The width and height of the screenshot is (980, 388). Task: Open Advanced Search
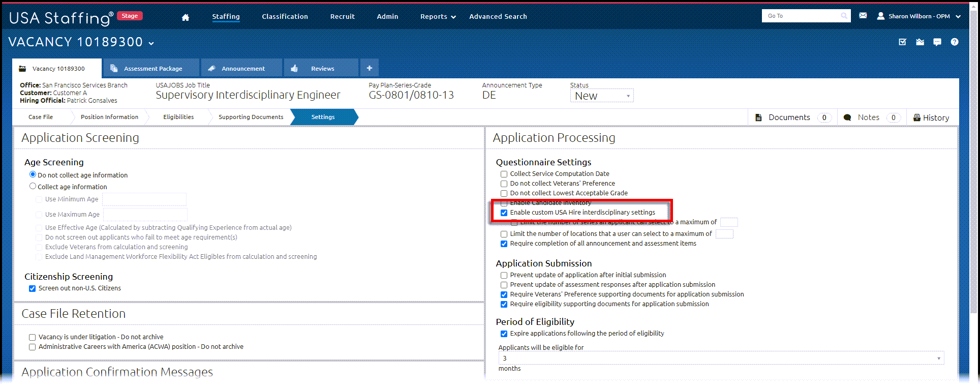(x=498, y=17)
